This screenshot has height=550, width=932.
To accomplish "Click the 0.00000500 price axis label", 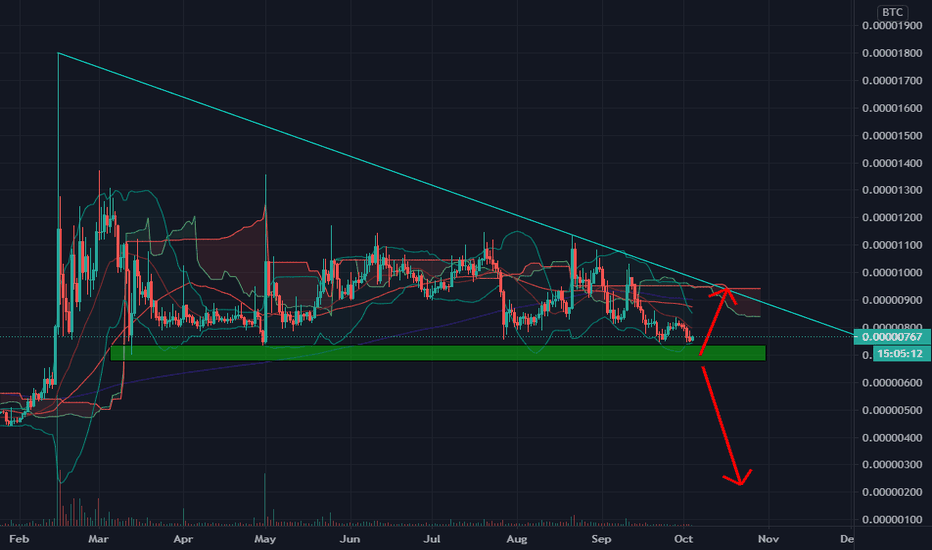I will click(x=892, y=410).
